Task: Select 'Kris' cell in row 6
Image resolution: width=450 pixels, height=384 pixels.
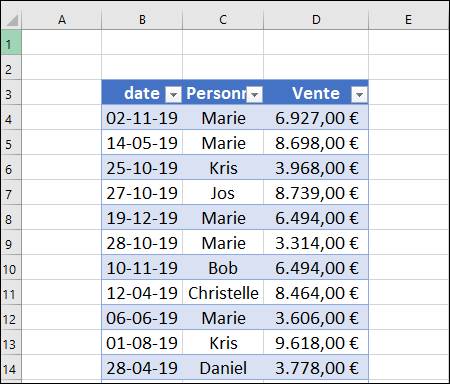Action: (x=223, y=167)
